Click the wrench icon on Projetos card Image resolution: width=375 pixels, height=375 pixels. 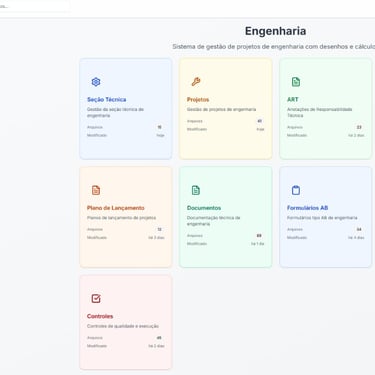pos(196,82)
